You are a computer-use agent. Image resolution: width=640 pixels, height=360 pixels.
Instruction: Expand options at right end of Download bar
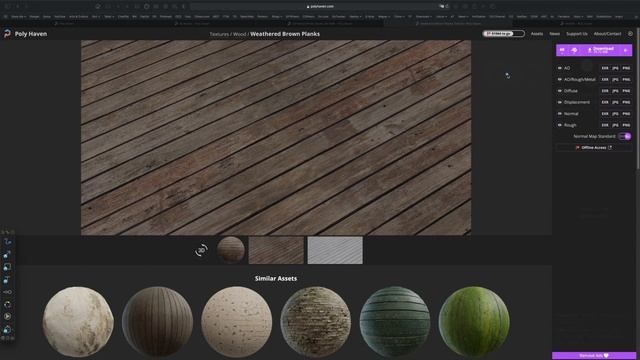tap(626, 50)
